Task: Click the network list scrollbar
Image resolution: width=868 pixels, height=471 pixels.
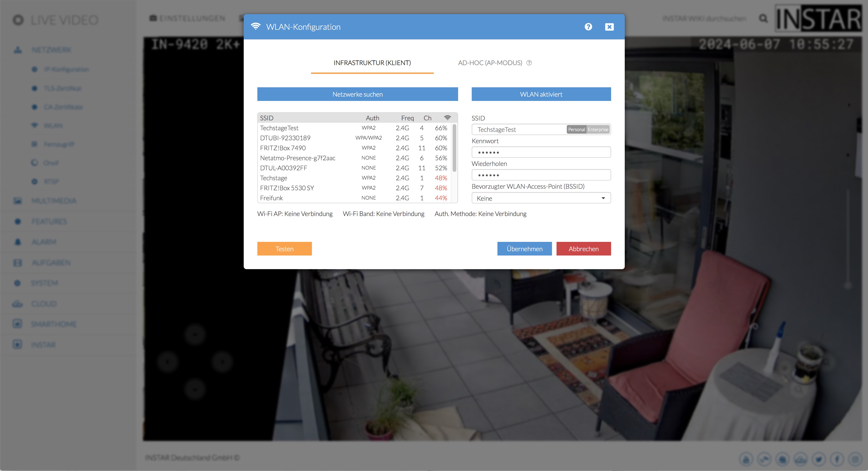Action: [454, 148]
